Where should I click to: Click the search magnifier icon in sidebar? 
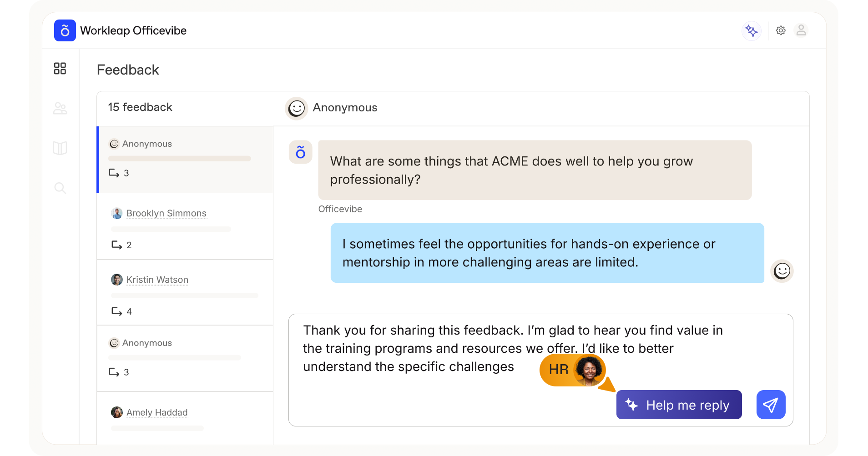coord(60,188)
